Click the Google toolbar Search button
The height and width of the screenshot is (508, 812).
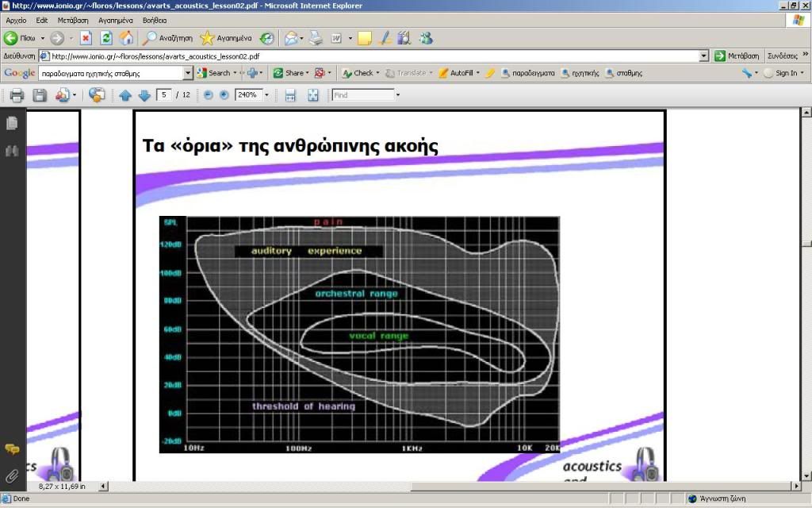pos(213,73)
